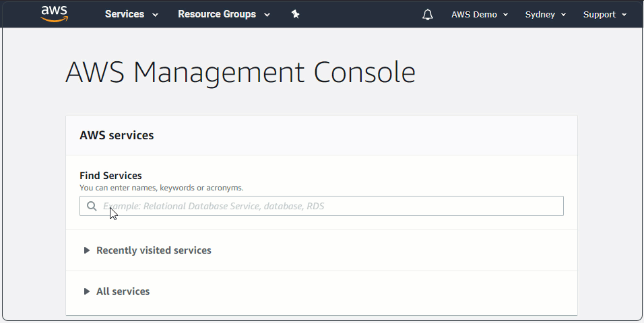
Task: Click the Find Services search field
Action: (x=321, y=206)
